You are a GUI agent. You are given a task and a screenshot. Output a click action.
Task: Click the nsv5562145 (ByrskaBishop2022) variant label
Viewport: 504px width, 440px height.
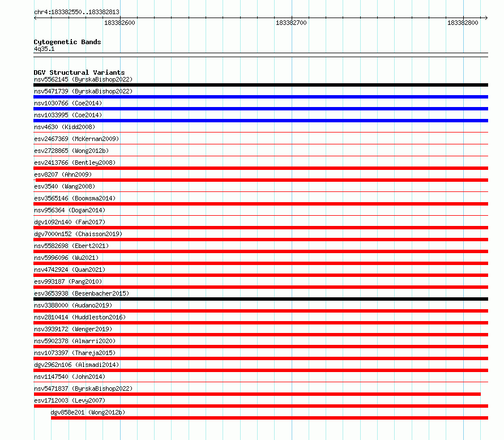(x=83, y=79)
